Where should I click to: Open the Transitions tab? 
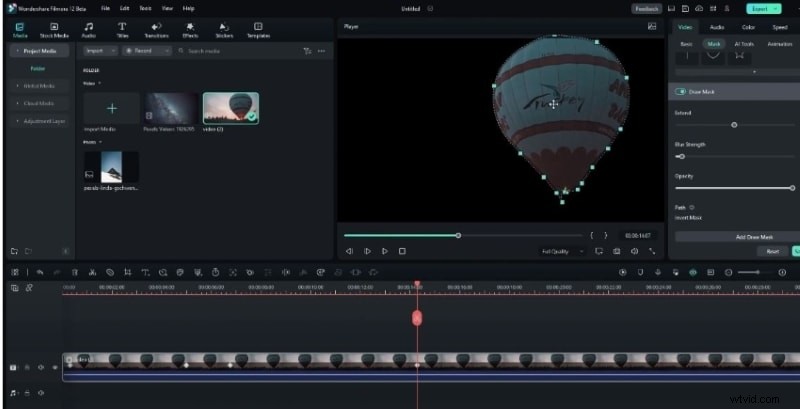(157, 30)
